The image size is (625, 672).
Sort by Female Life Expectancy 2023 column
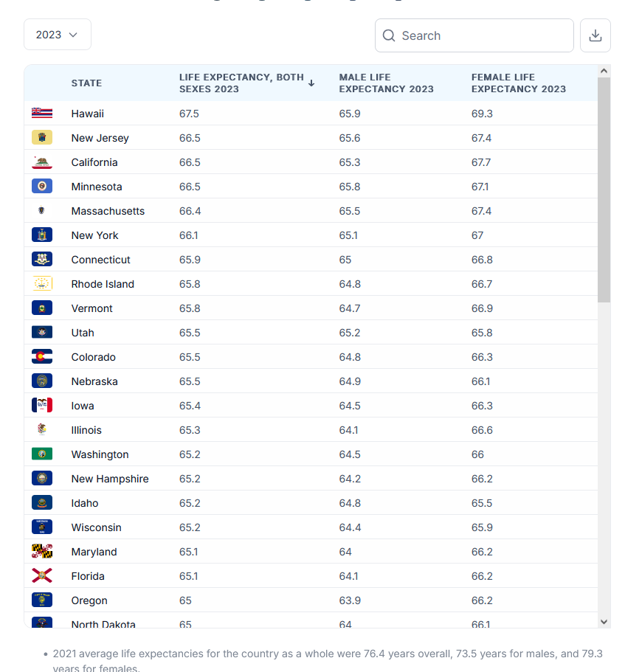click(x=518, y=83)
